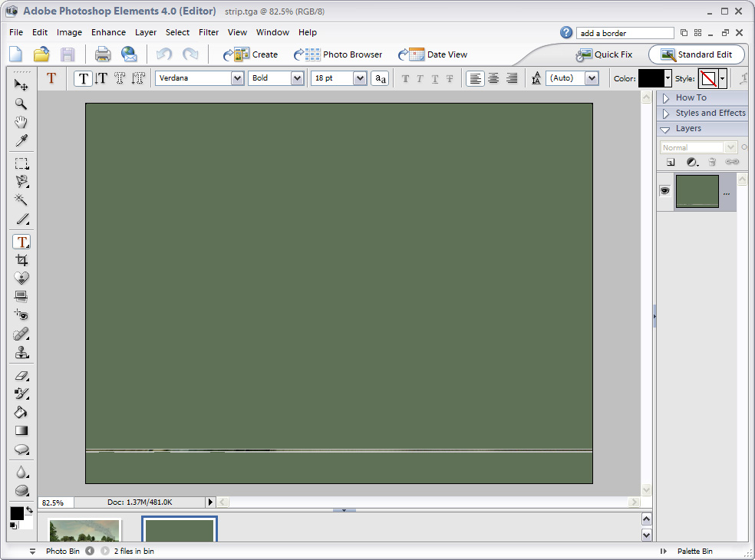Toggle left align text
The width and height of the screenshot is (755, 560).
pyautogui.click(x=475, y=78)
